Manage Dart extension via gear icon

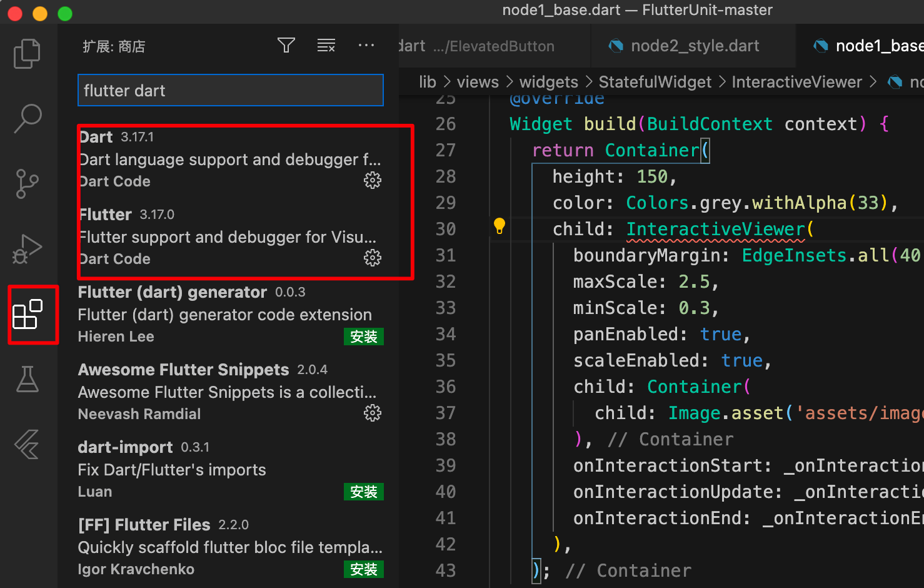tap(373, 181)
